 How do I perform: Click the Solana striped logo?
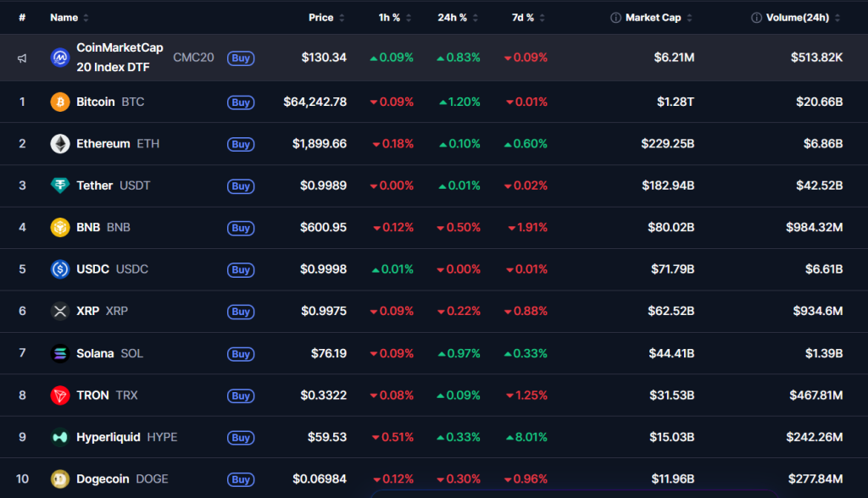pyautogui.click(x=60, y=353)
